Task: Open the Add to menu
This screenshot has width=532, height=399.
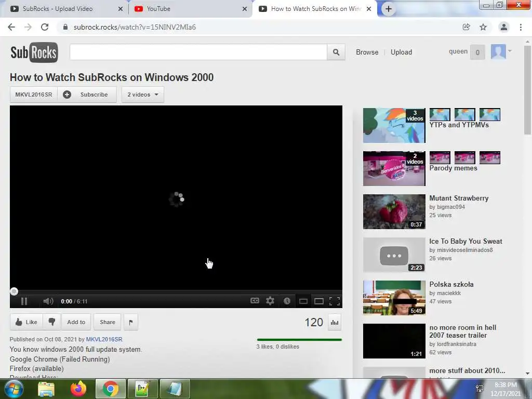Action: [76, 322]
